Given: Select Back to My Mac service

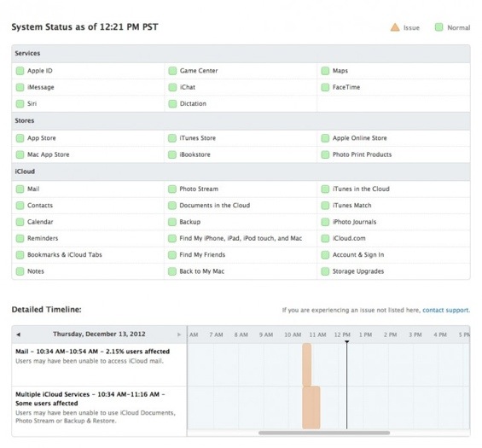Looking at the screenshot, I should pos(202,271).
